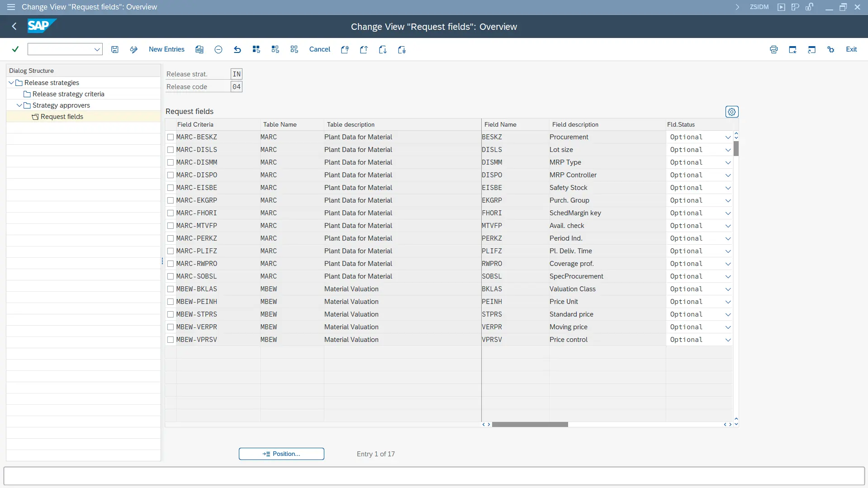Check the MARC-EKGRP row checkbox
Screen dimensions: 868x488
pos(171,200)
